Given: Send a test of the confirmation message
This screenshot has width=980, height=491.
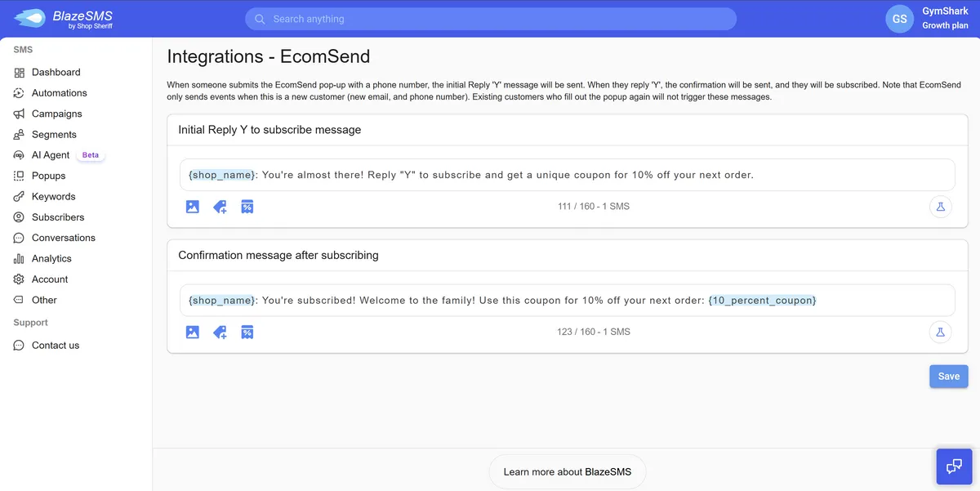Looking at the screenshot, I should pyautogui.click(x=940, y=332).
